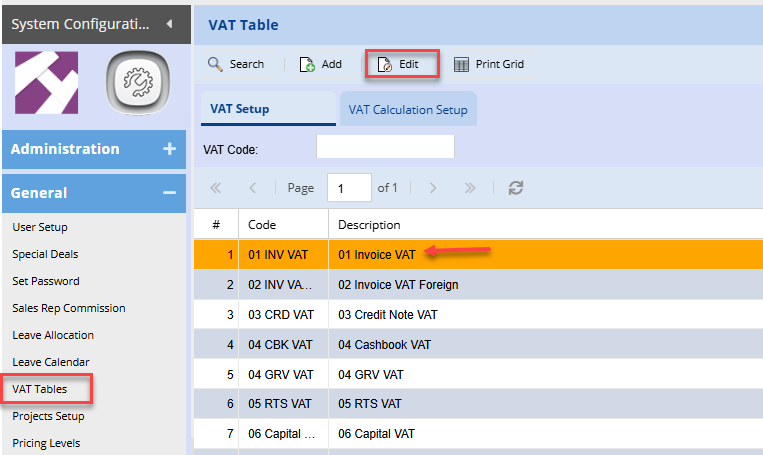Image resolution: width=763 pixels, height=455 pixels.
Task: Click the Search magnifier icon in toolbar
Action: click(x=215, y=64)
